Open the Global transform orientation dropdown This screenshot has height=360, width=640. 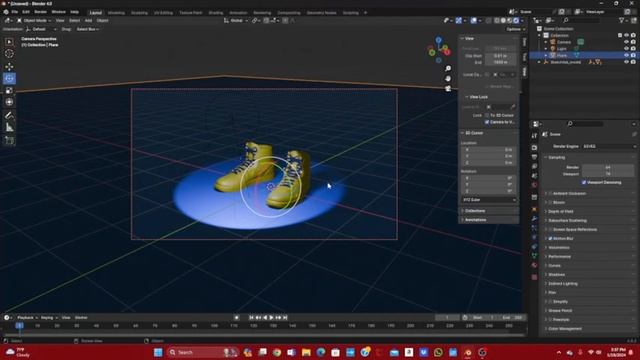236,20
